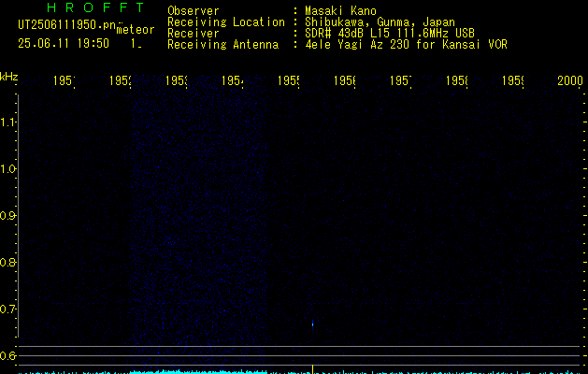Screen dimensions: 588x374
Task: Click the word meteor
Action: pyautogui.click(x=136, y=30)
